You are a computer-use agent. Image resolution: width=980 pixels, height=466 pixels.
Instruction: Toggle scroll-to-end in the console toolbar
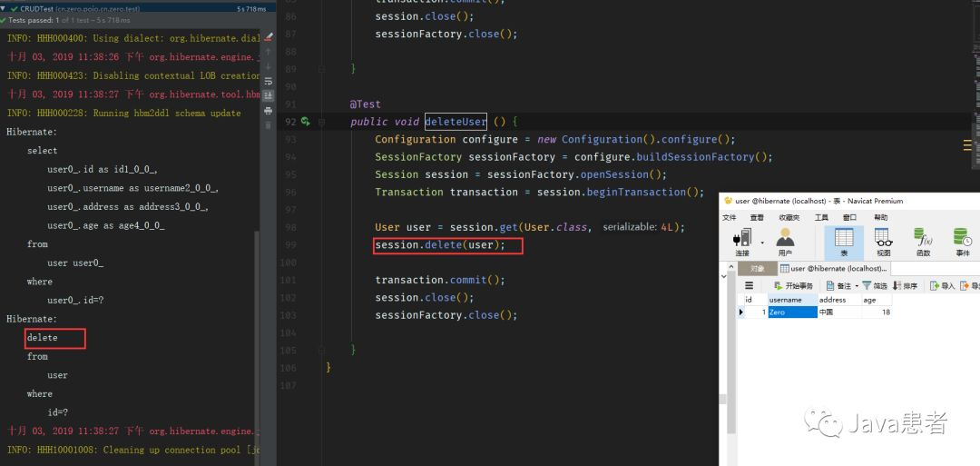click(x=268, y=95)
